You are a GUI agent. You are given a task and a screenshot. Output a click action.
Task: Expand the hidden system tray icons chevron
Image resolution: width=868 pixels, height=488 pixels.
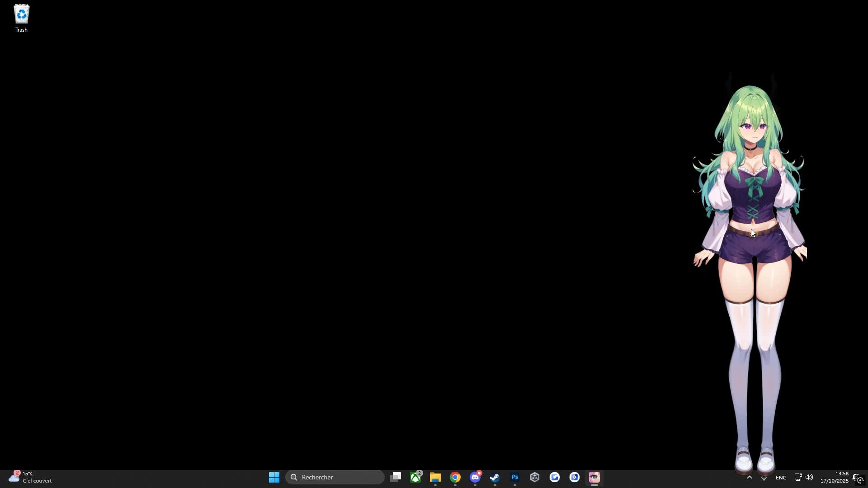[x=749, y=477]
